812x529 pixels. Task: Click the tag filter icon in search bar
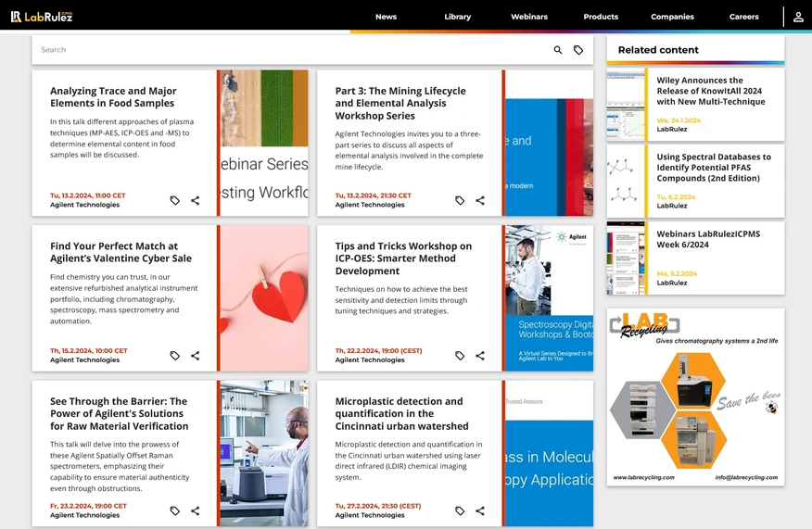point(578,50)
